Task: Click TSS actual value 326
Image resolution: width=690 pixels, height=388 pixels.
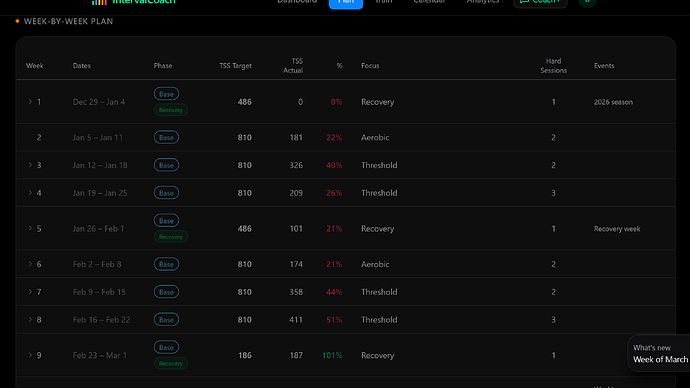Action: [296, 165]
